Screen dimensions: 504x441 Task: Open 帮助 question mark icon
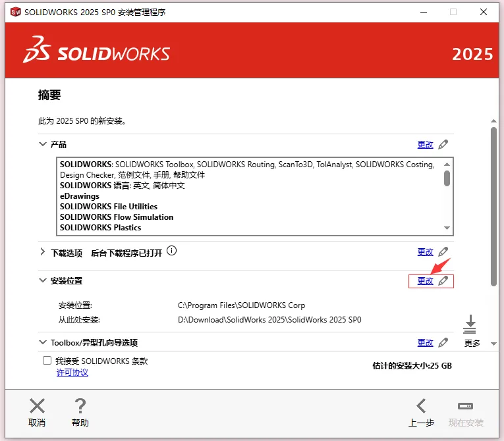[x=80, y=405]
